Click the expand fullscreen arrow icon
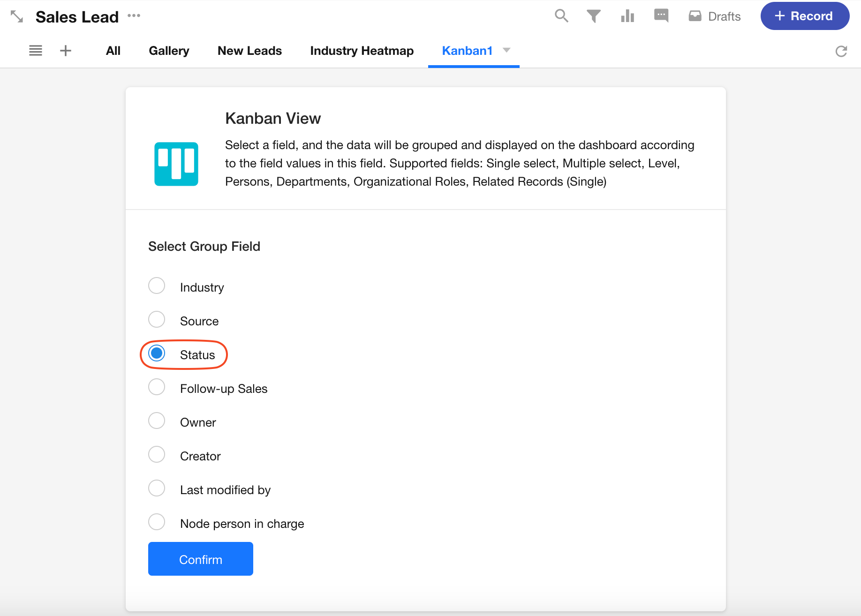The image size is (861, 616). [17, 16]
